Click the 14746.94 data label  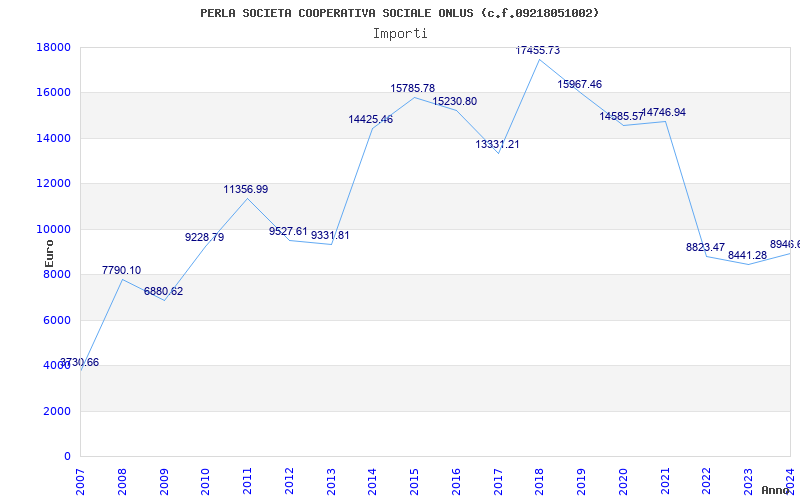[664, 112]
